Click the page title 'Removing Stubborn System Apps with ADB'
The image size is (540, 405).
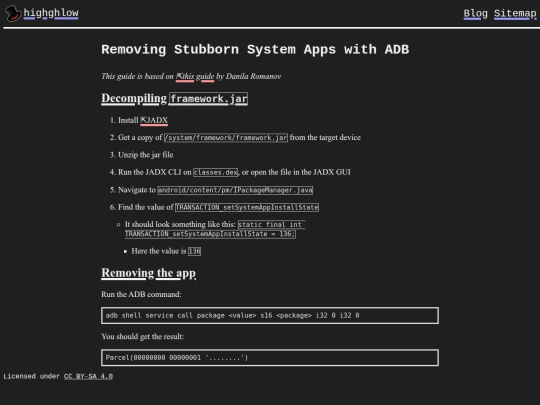(255, 50)
